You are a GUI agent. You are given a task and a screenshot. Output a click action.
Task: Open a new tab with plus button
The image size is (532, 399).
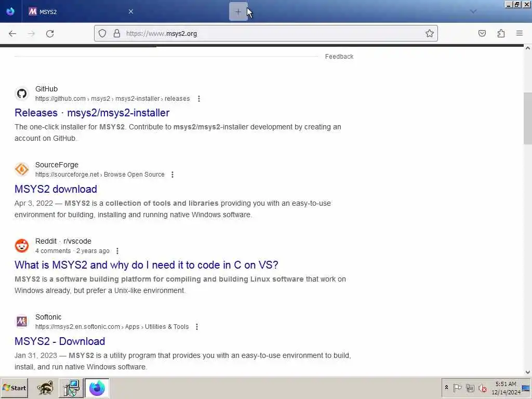238,12
